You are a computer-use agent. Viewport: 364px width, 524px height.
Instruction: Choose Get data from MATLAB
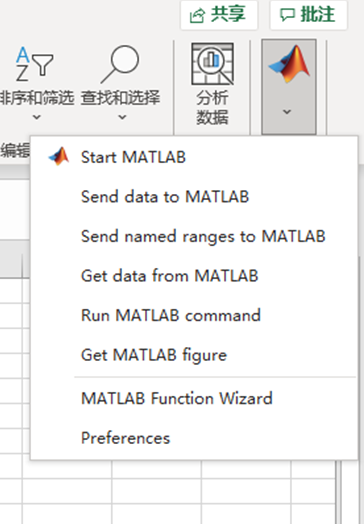pos(194,276)
